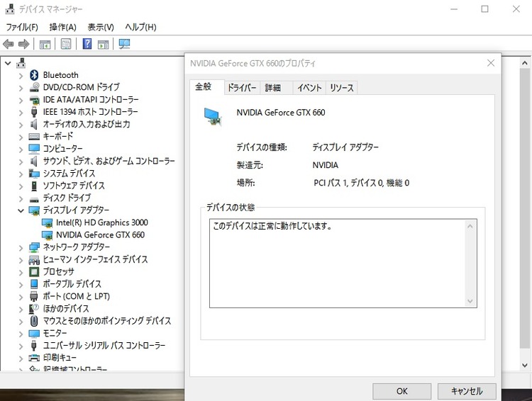Select NVIDIA GeForce GTX 660 in the tree
Image resolution: width=532 pixels, height=401 pixels.
[x=100, y=235]
